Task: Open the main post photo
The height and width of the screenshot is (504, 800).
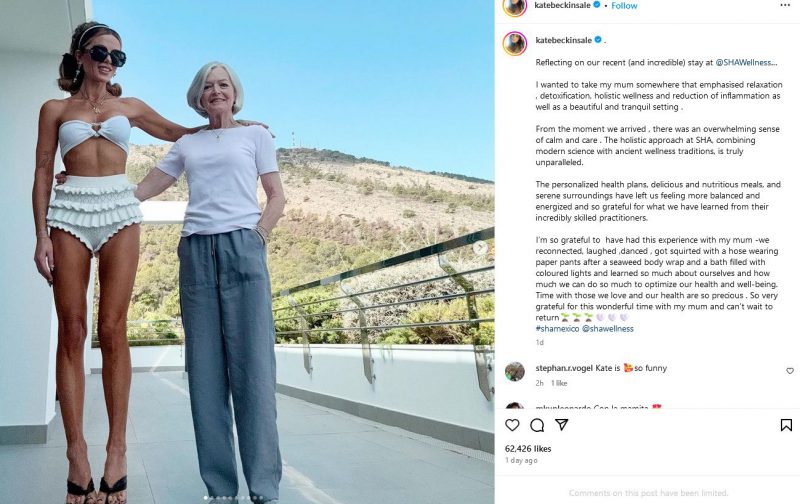Action: (247, 252)
